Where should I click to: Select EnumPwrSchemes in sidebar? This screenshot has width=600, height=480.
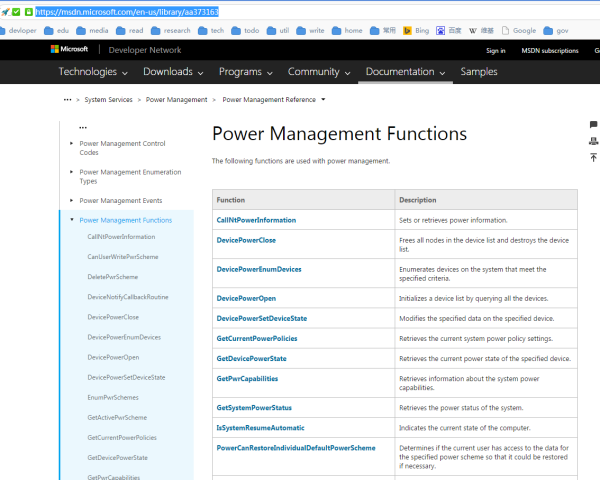[x=113, y=397]
